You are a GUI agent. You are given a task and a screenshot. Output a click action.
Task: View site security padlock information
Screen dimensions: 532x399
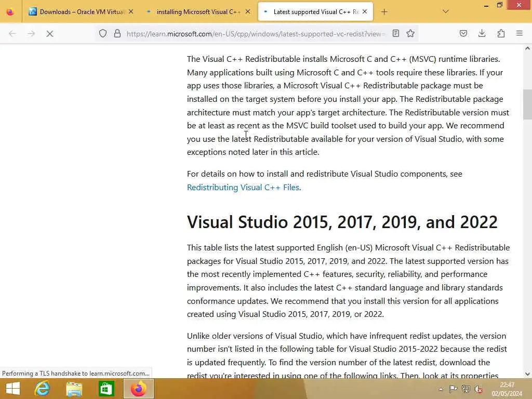117,34
